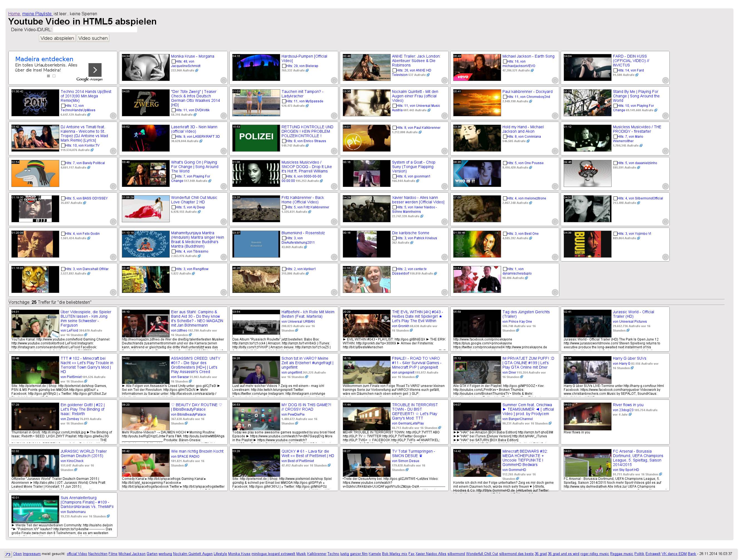Click round icon on FARD Dein Kuss card
This screenshot has width=739, height=560.
665,80
